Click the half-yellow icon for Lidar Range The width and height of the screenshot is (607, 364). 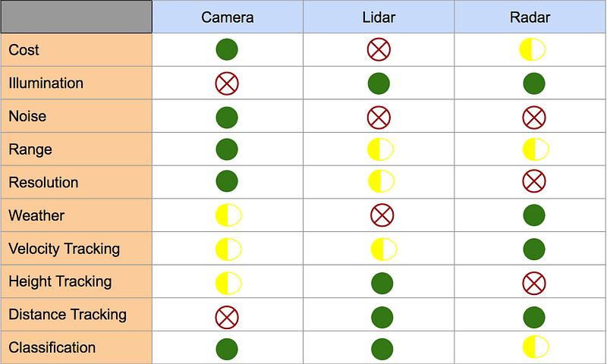coord(381,149)
